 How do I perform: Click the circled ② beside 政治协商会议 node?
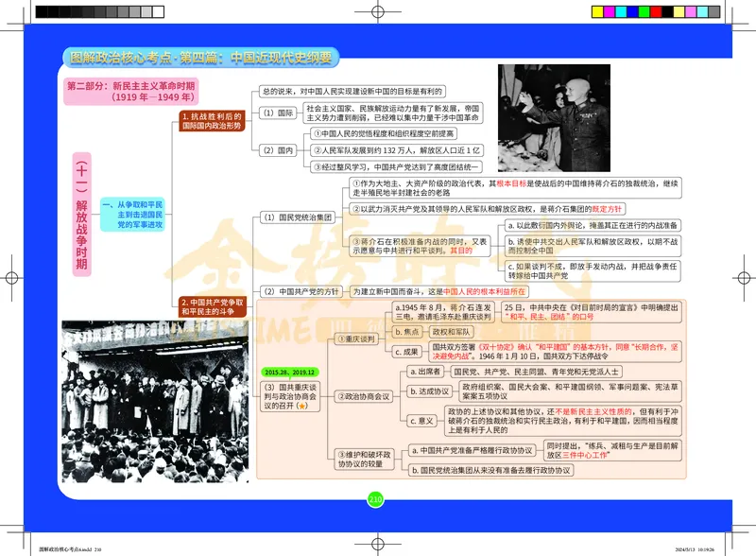[340, 396]
